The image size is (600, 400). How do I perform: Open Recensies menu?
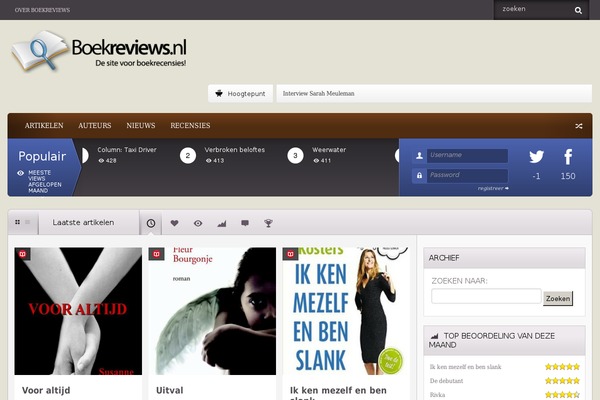[x=190, y=126]
